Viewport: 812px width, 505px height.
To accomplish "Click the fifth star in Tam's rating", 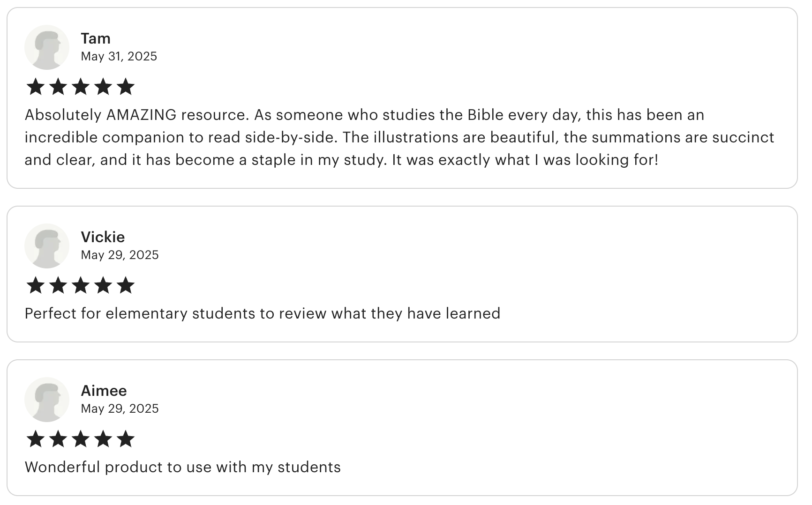I will click(x=126, y=87).
